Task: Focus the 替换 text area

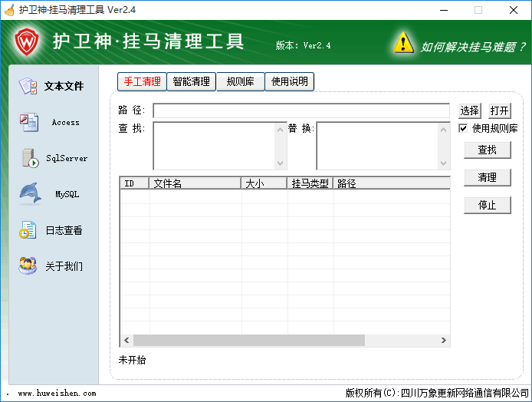Action: point(377,146)
